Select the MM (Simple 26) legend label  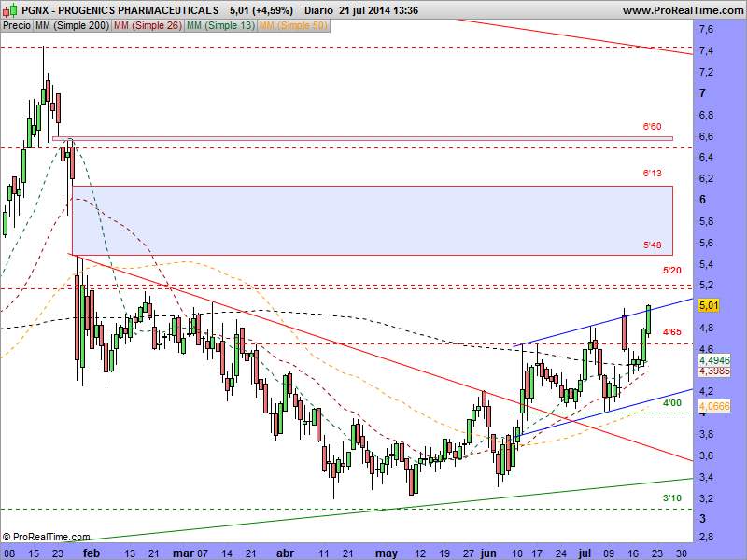click(148, 26)
